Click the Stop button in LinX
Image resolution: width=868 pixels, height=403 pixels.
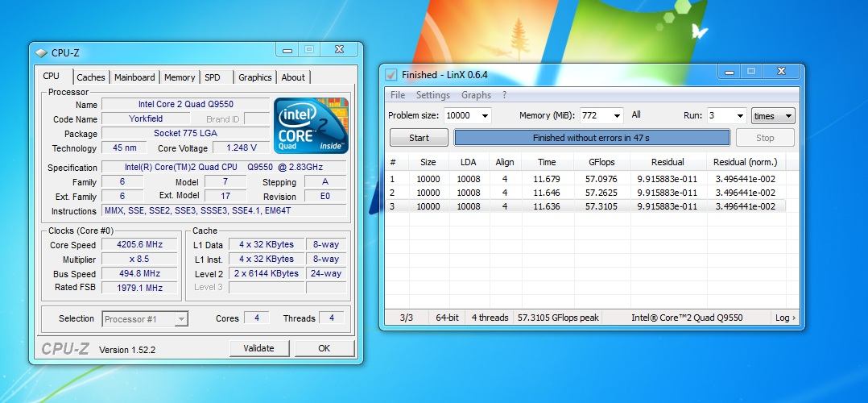pos(765,138)
